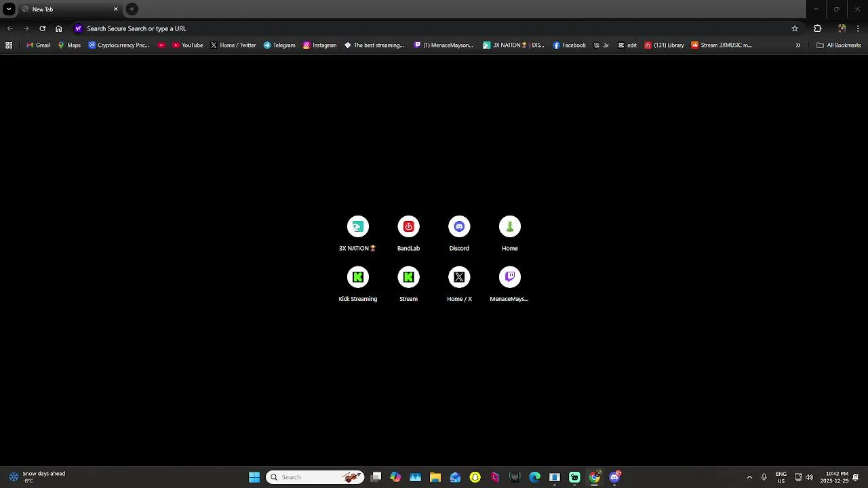Open the unlabeled YouTube icon bookmark
Viewport: 868px width, 488px height.
pyautogui.click(x=161, y=45)
